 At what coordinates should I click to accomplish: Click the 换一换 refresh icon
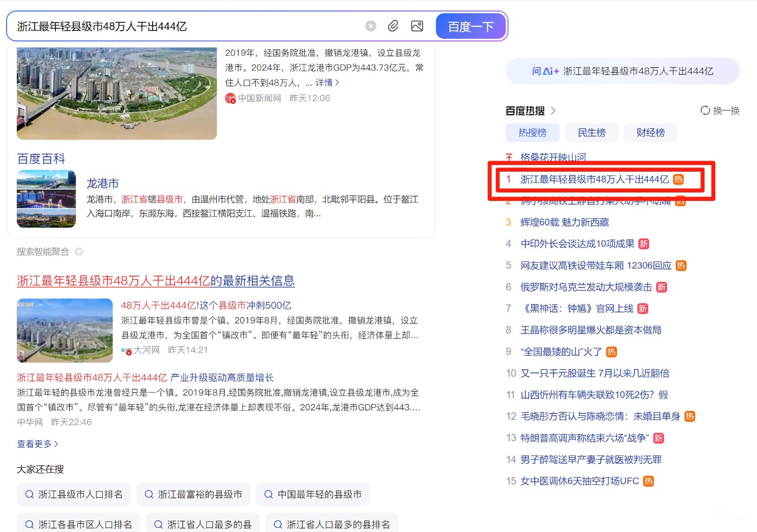pos(705,110)
